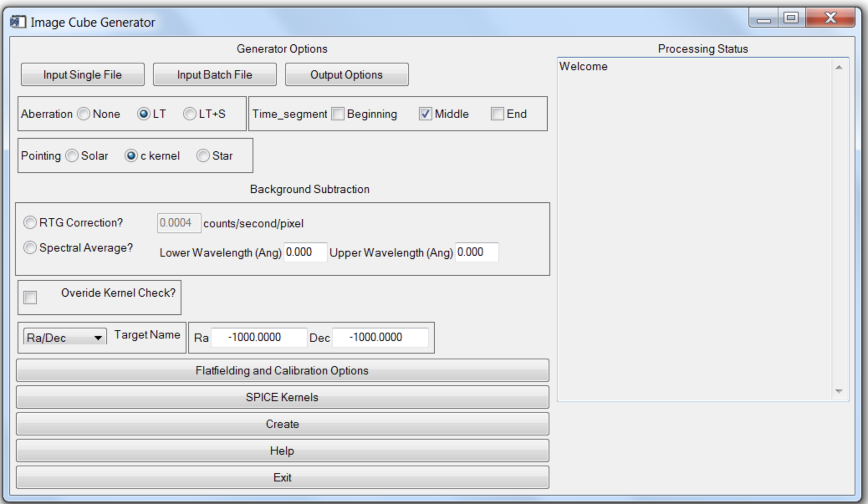
Task: Select the None aberration option
Action: tap(84, 114)
